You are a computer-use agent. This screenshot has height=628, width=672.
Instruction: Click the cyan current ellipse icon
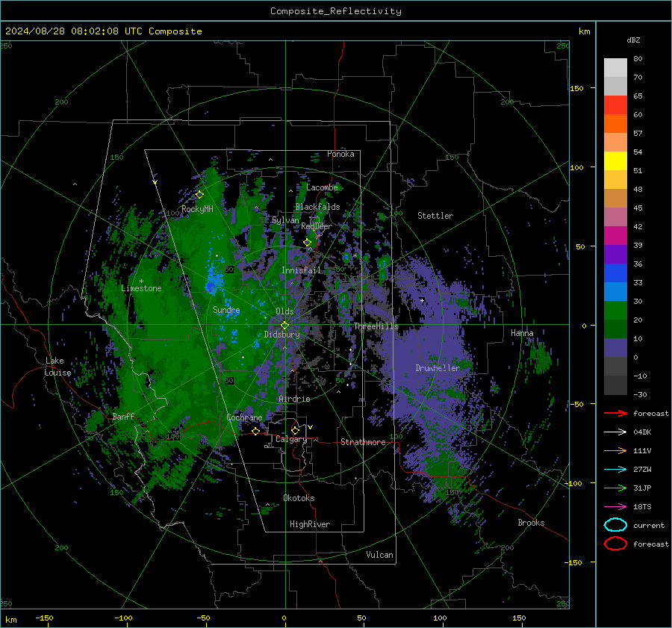pos(615,525)
